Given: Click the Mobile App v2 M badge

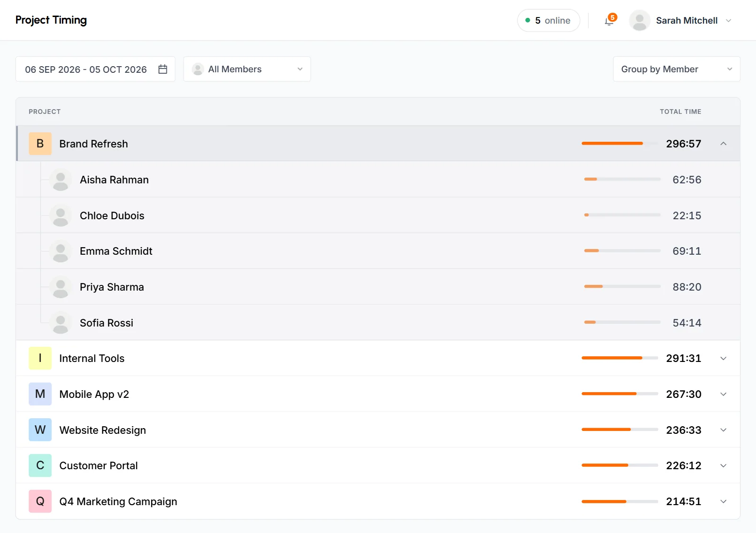Looking at the screenshot, I should [x=40, y=394].
